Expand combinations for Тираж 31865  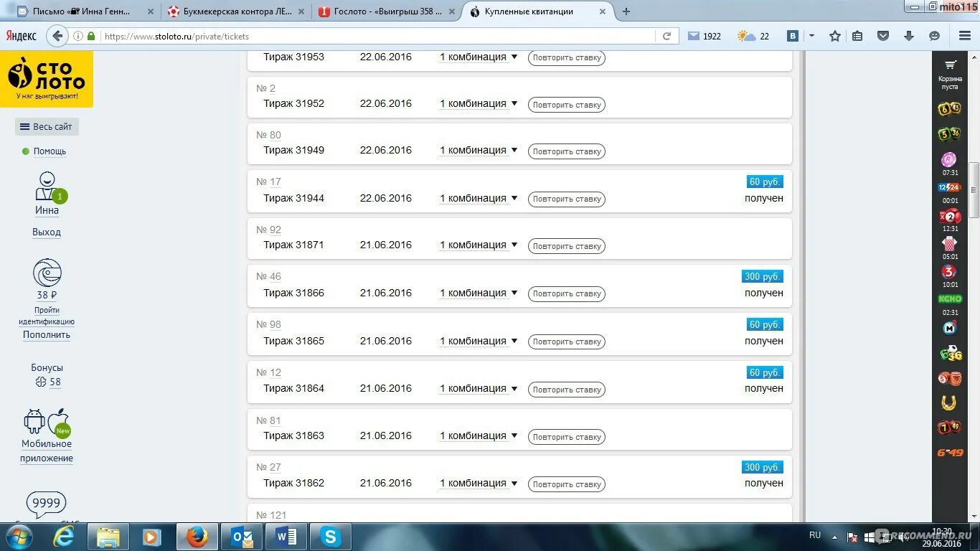[x=479, y=341]
